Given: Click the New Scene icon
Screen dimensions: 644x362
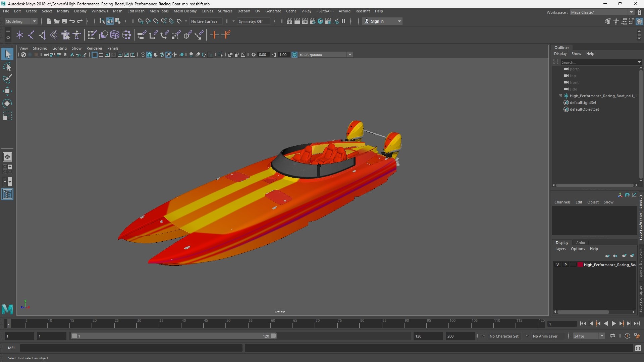Looking at the screenshot, I should (49, 21).
